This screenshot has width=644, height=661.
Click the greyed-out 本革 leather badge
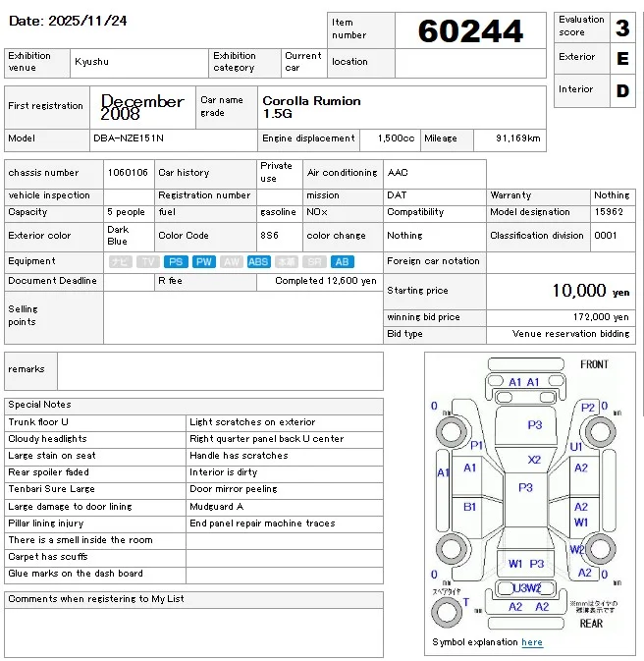tap(287, 262)
